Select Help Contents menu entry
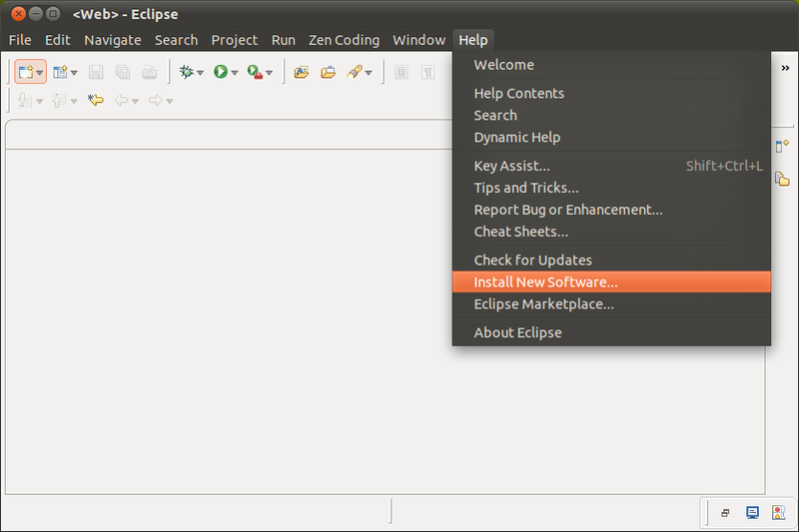 pyautogui.click(x=611, y=93)
